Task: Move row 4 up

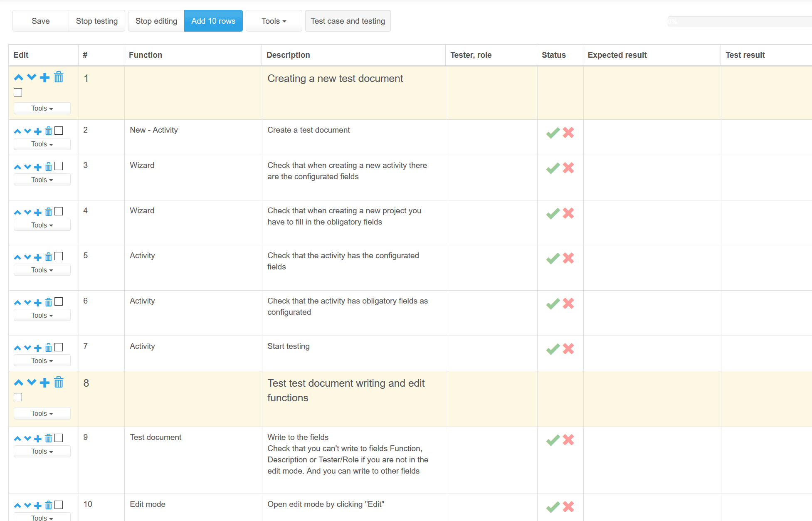Action: [x=17, y=212]
